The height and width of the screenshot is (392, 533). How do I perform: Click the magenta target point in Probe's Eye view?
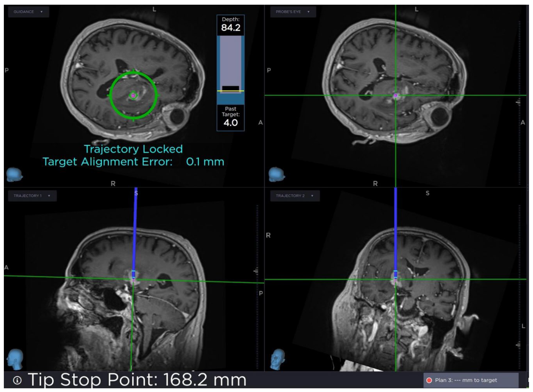[395, 96]
